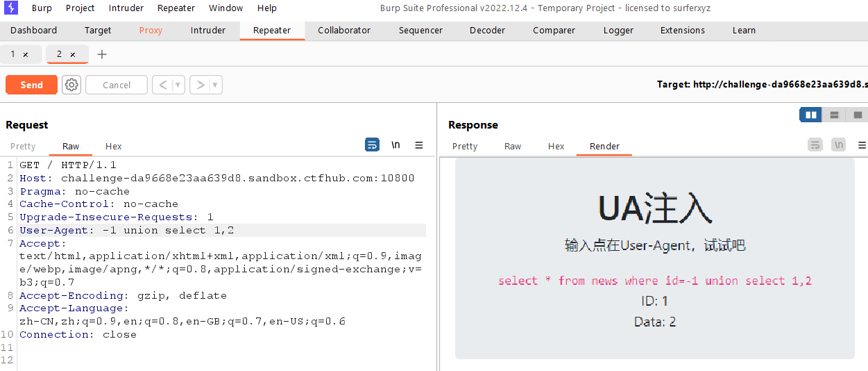
Task: Send the request
Action: coord(31,85)
